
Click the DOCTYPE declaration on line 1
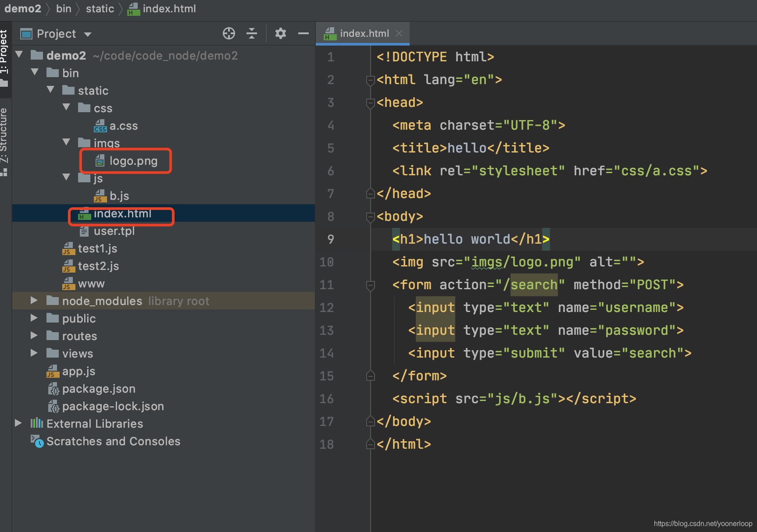tap(435, 57)
